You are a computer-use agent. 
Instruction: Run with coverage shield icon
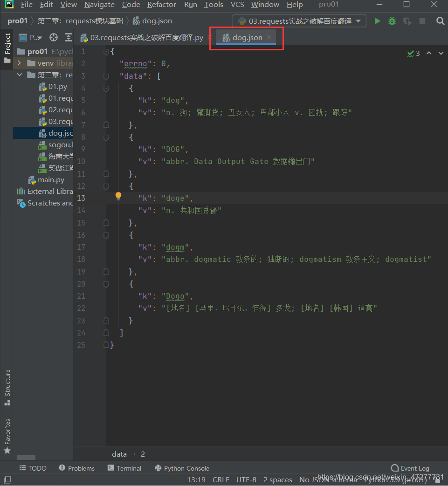pyautogui.click(x=407, y=21)
